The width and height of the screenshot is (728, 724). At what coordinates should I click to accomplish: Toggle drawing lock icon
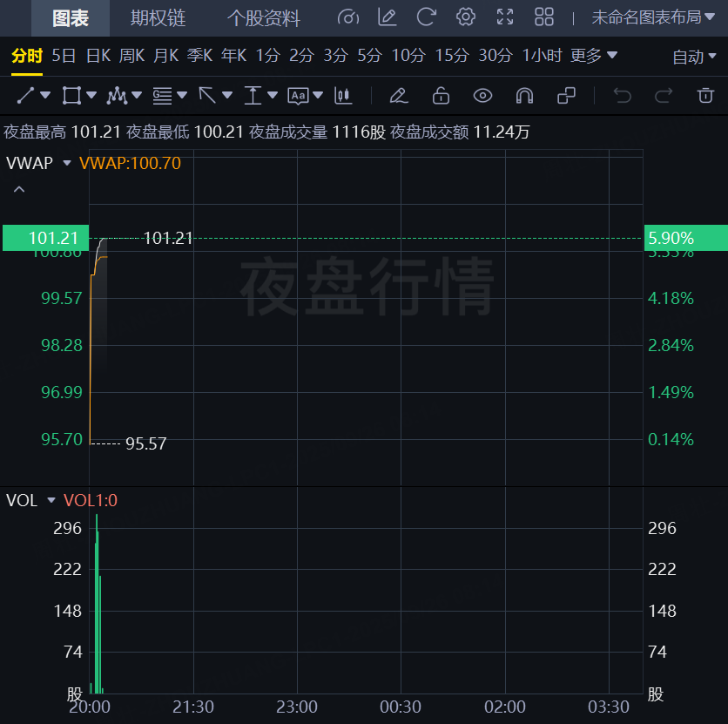(x=441, y=95)
